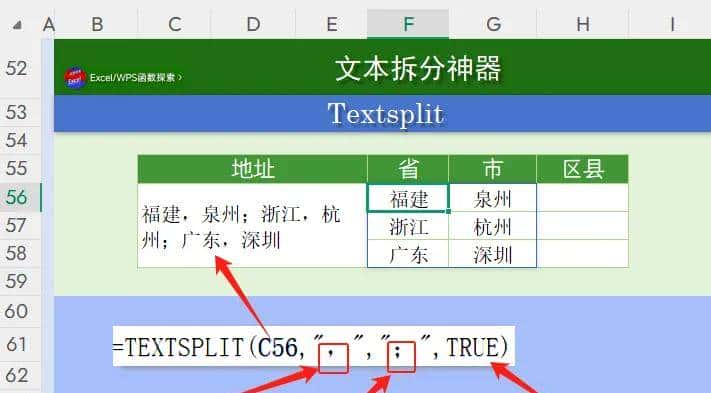Select row 52 header

(x=20, y=68)
